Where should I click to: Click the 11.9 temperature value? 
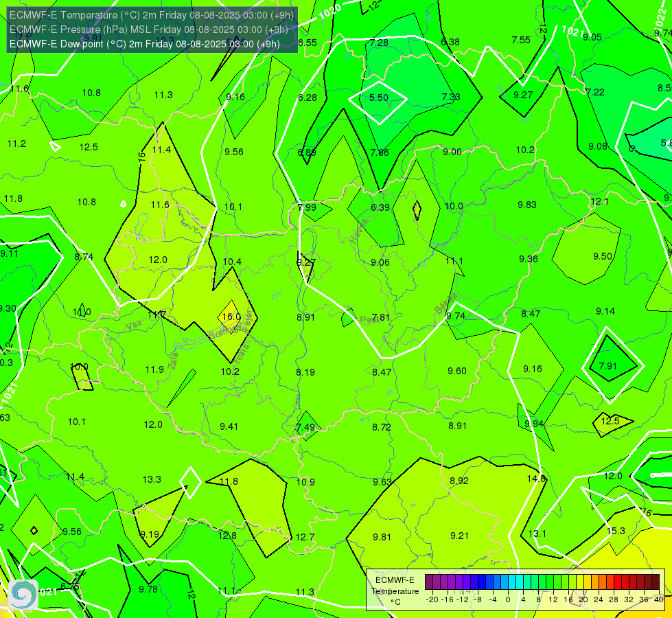pos(154,369)
